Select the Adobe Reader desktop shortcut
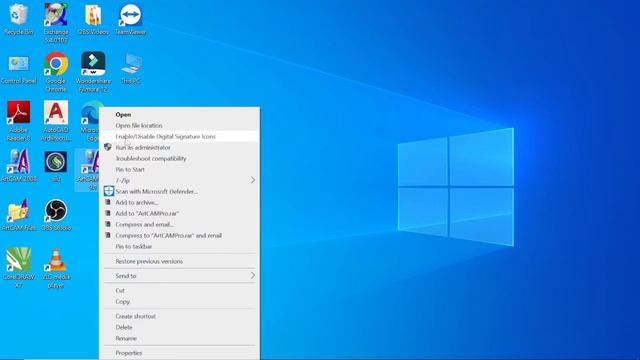The width and height of the screenshot is (640, 360). coord(18,112)
